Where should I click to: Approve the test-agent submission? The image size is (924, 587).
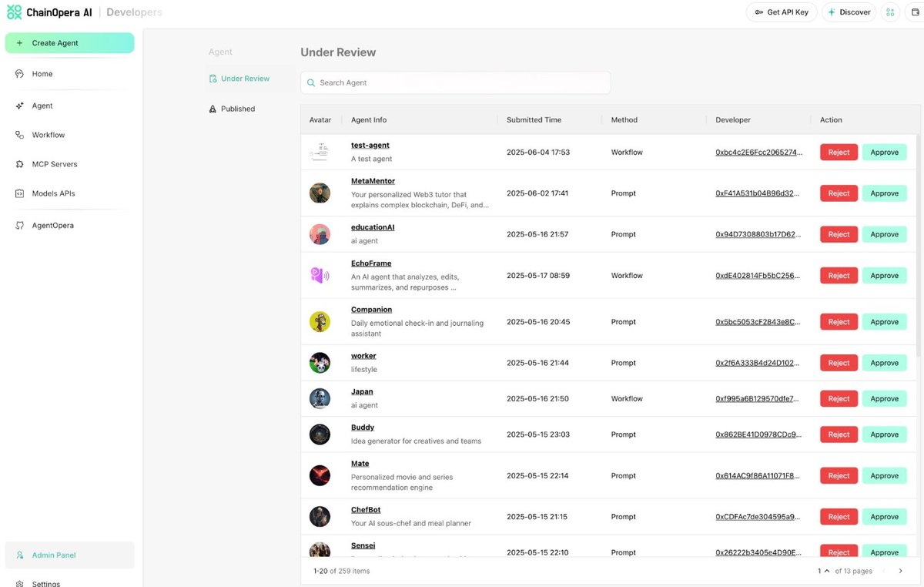pos(884,153)
